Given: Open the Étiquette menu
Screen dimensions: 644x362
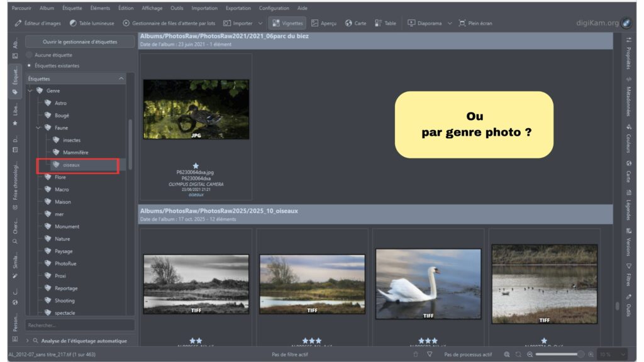Looking at the screenshot, I should point(72,8).
